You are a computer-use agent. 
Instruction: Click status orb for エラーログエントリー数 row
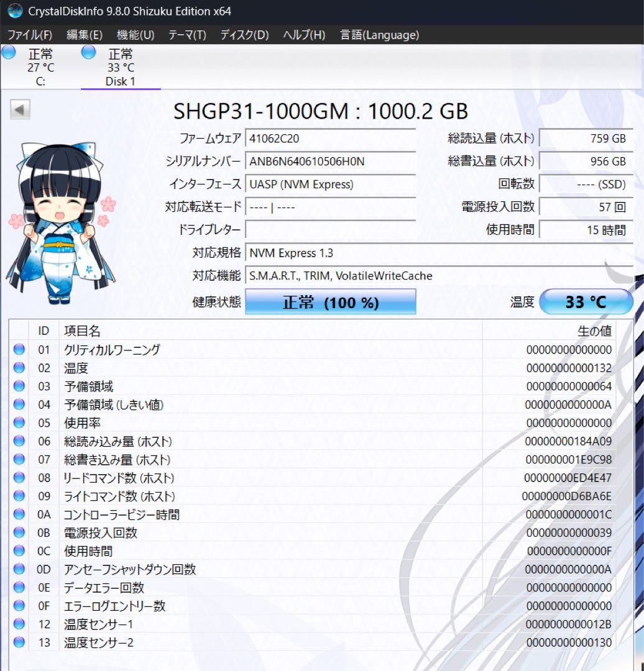tap(19, 606)
